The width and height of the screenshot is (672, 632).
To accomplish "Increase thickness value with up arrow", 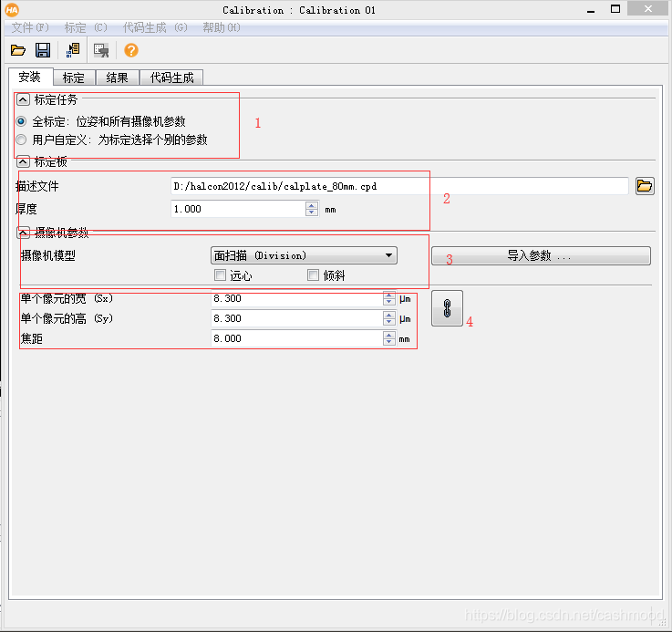I will coord(312,205).
